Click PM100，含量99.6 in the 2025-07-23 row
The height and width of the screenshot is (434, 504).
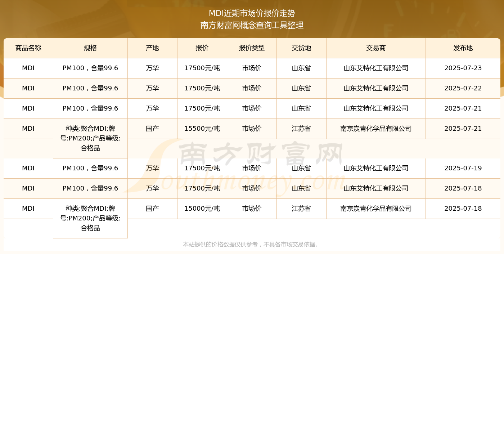90,68
